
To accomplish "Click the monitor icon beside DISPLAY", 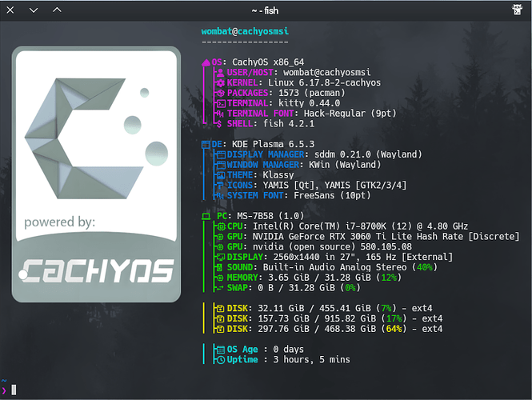I will pyautogui.click(x=221, y=257).
